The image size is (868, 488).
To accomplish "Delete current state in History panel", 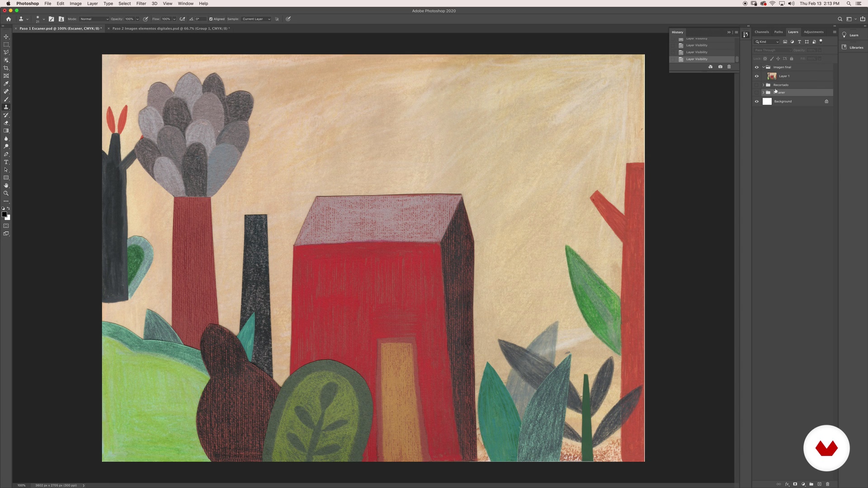I will (729, 67).
